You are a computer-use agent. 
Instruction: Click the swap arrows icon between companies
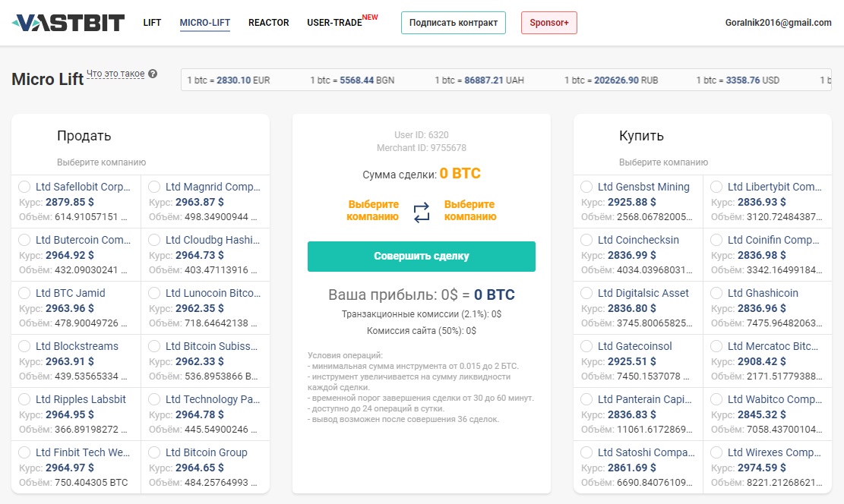tap(422, 212)
